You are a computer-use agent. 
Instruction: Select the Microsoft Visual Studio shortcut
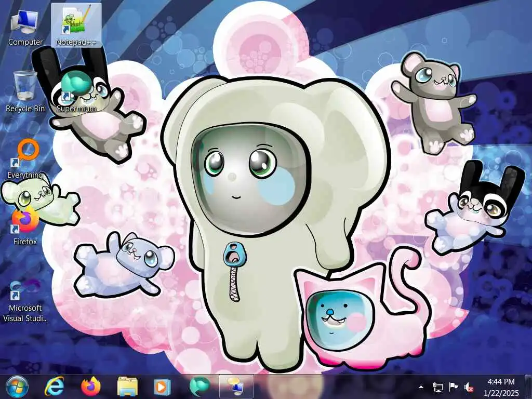click(25, 300)
